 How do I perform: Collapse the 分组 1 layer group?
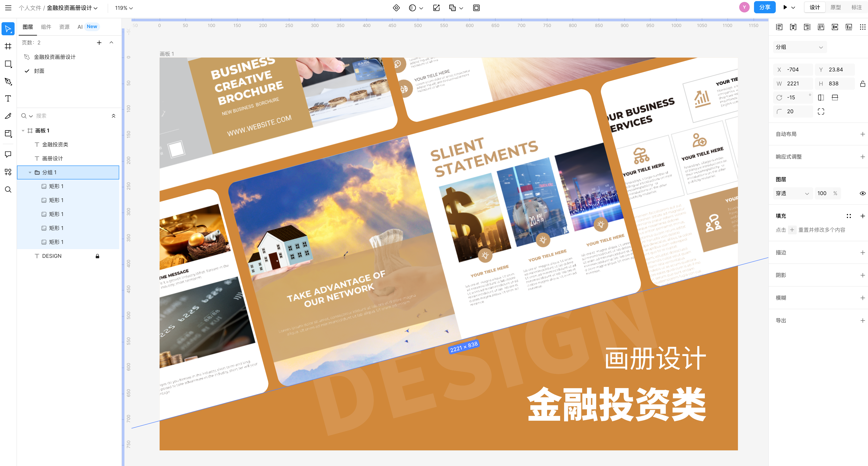30,172
